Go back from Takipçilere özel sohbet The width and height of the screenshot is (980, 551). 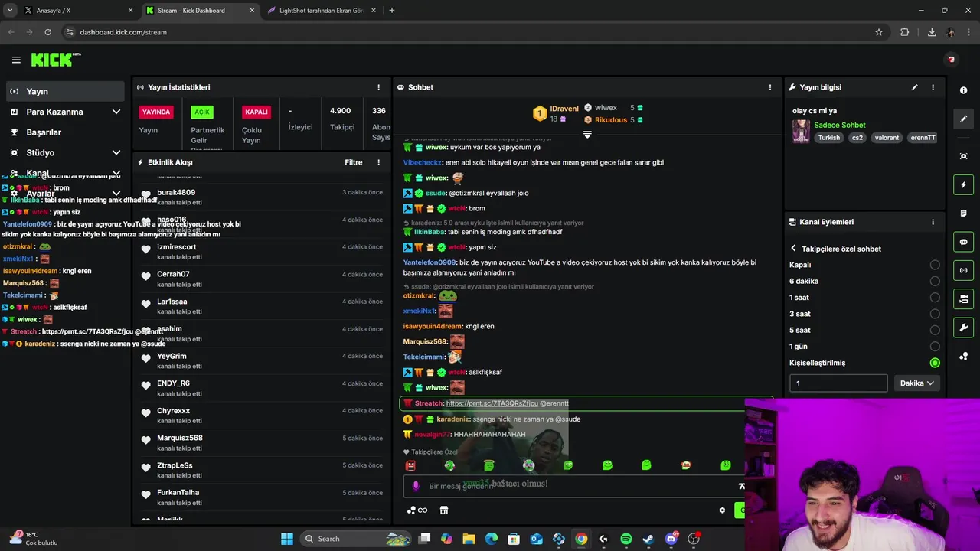(794, 249)
